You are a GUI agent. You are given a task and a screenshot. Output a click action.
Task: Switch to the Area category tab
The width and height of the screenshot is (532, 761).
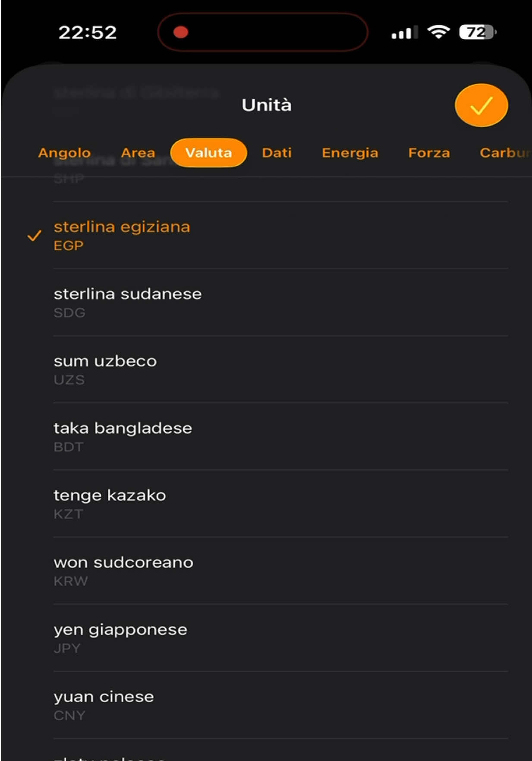pyautogui.click(x=138, y=153)
